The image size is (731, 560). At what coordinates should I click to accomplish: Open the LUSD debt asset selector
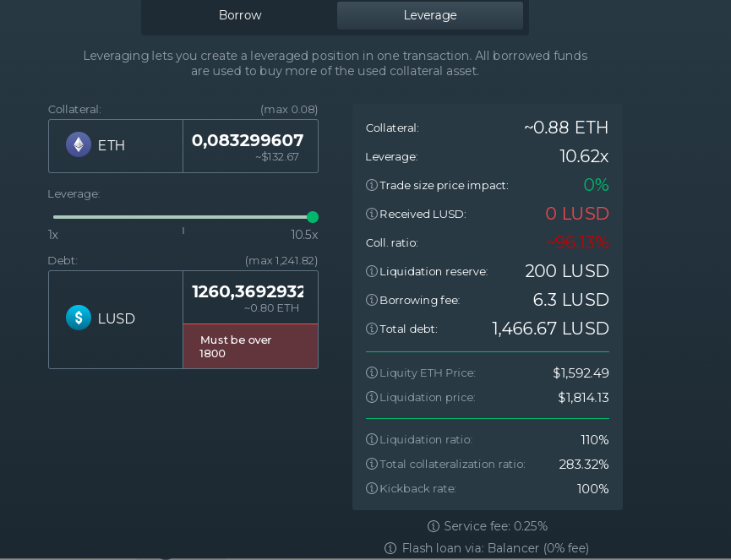click(116, 319)
